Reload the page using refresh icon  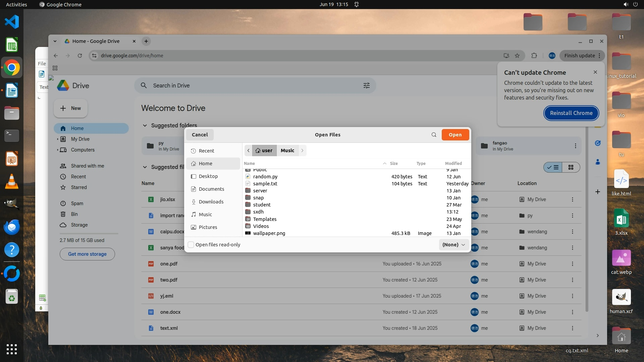(80, 56)
